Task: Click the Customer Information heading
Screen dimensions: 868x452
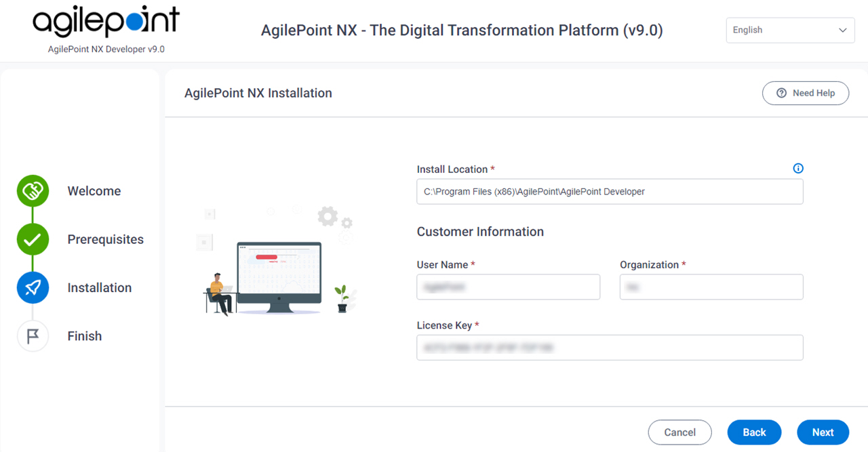Action: coord(480,232)
